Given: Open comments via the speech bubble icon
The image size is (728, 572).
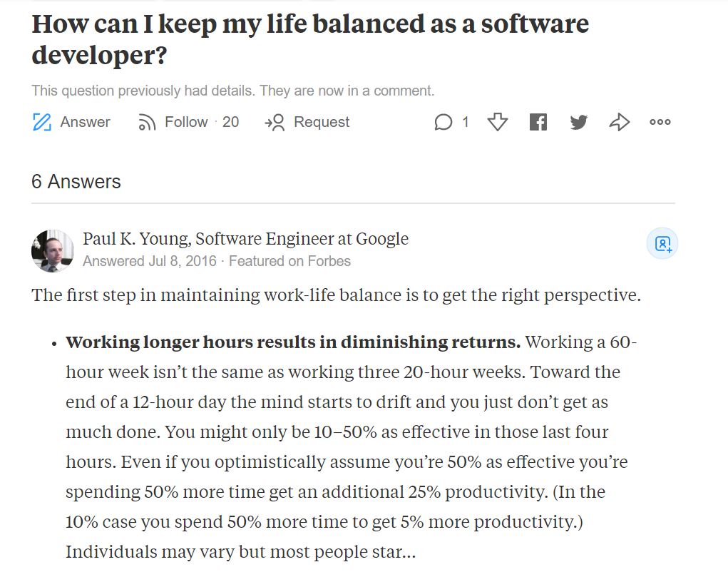Looking at the screenshot, I should pos(443,123).
